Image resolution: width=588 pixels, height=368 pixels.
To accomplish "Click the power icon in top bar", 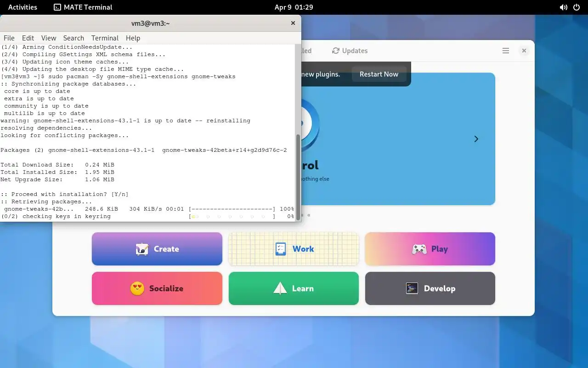I will pos(577,7).
